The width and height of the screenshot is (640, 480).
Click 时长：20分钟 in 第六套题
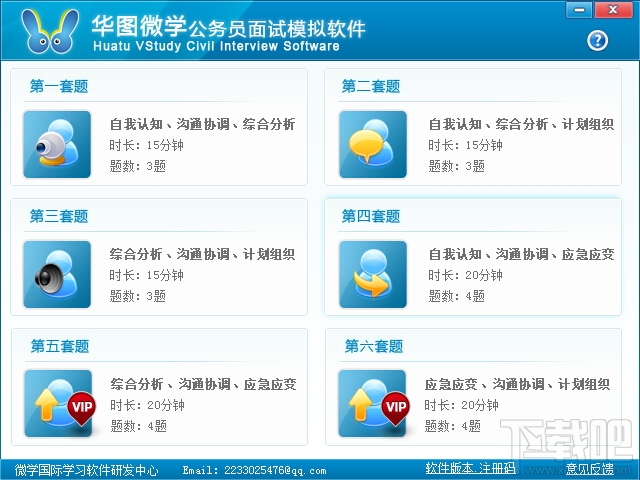coord(461,405)
